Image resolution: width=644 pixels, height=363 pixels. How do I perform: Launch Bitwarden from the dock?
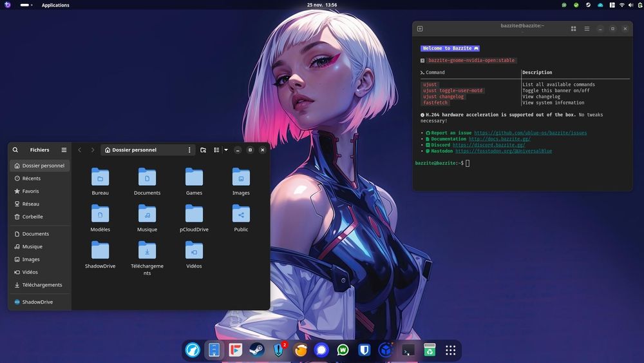365,350
